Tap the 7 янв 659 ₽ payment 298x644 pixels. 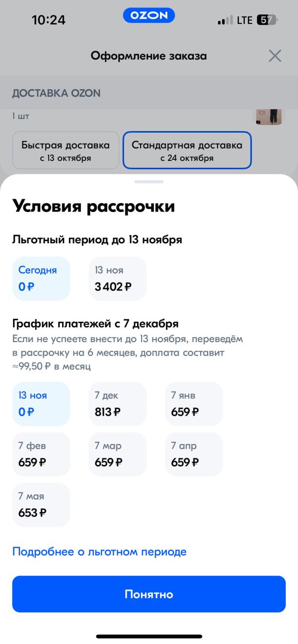[x=194, y=404]
